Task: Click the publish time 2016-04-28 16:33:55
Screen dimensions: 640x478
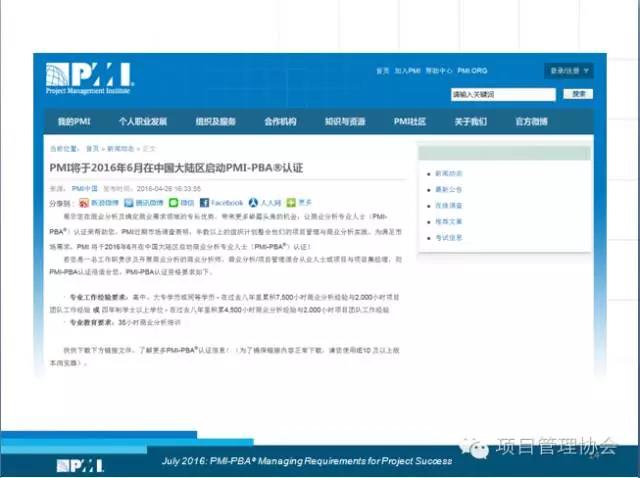Action: click(x=169, y=189)
